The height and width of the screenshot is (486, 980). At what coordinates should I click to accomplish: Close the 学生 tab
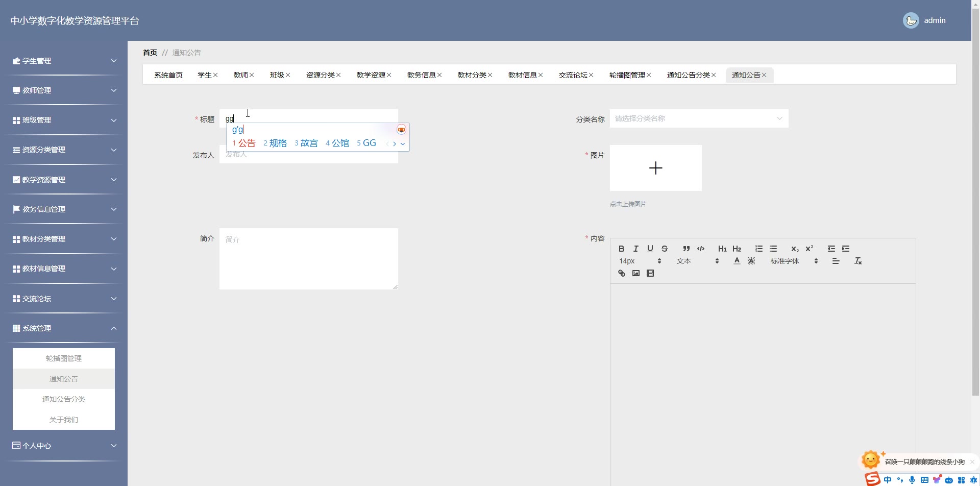pos(215,75)
